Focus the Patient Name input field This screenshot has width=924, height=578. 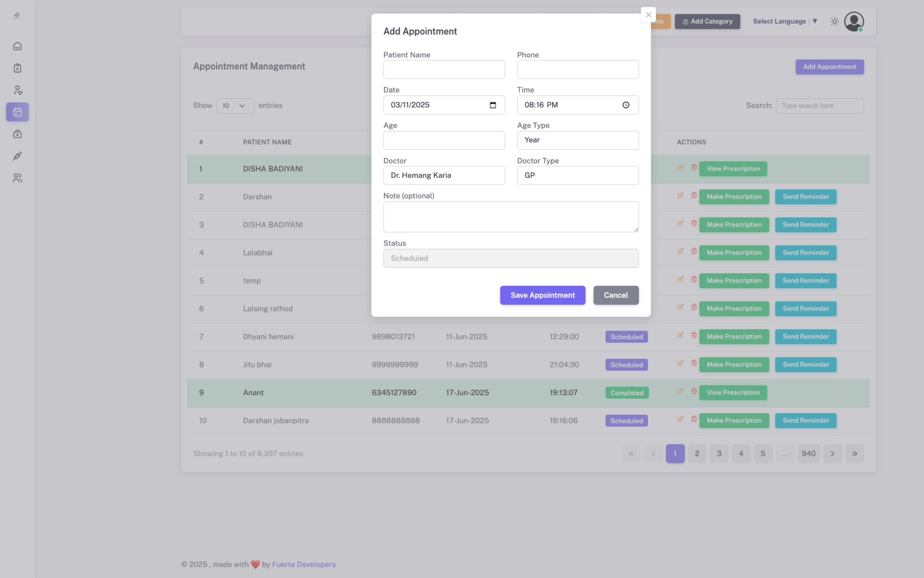(x=444, y=70)
